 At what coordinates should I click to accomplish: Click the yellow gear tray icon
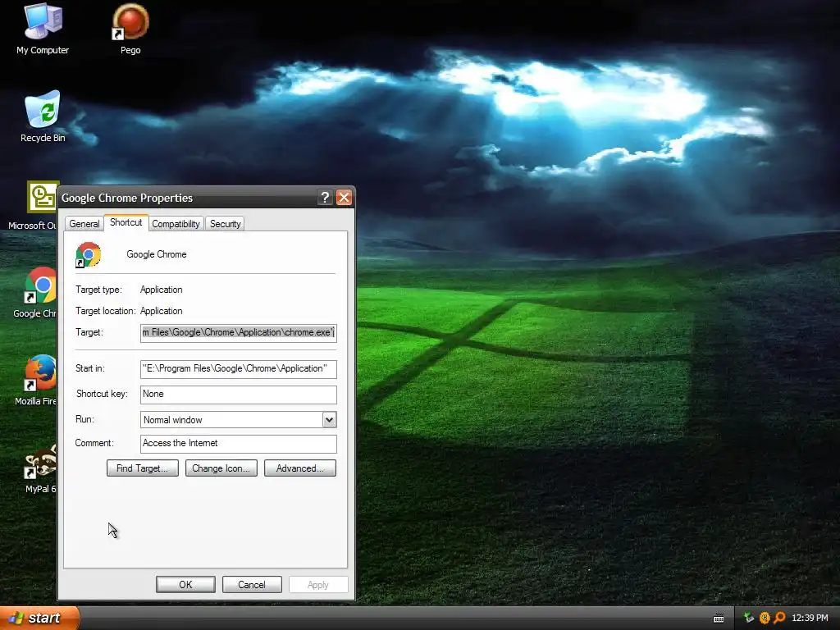coord(765,618)
